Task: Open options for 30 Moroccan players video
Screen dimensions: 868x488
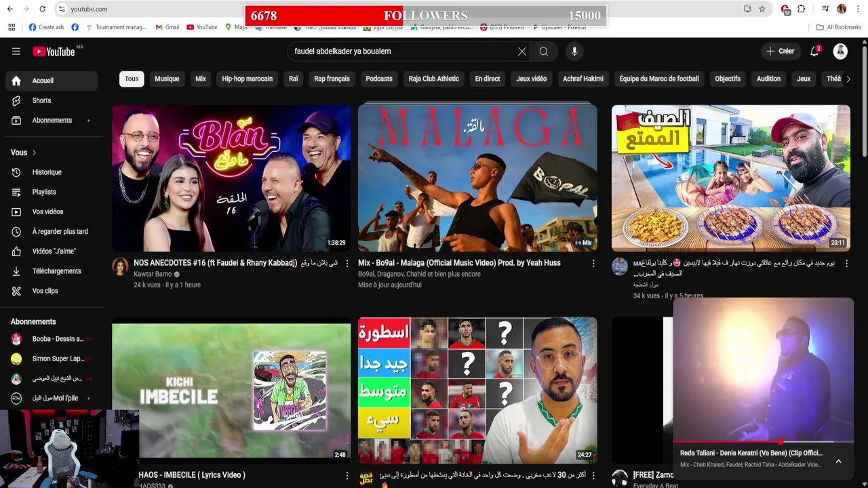Action: point(593,476)
